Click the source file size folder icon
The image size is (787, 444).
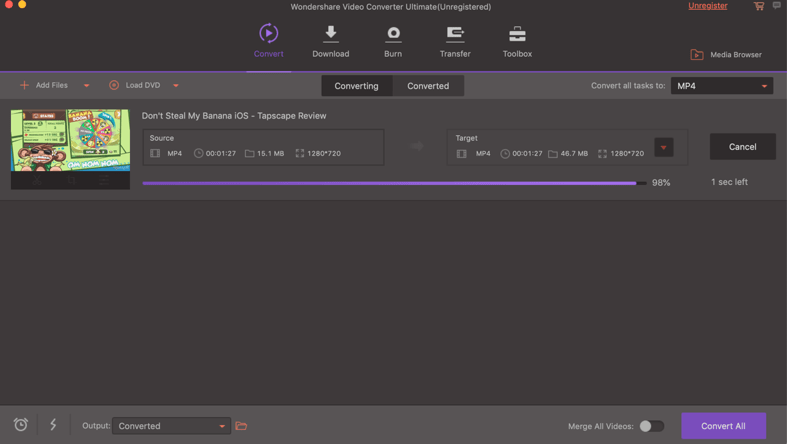coord(249,154)
